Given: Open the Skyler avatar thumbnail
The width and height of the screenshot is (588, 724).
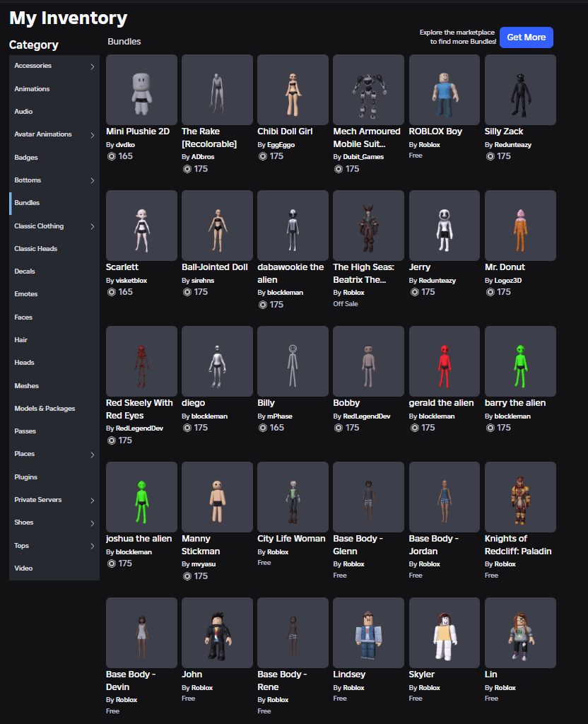Looking at the screenshot, I should point(444,633).
